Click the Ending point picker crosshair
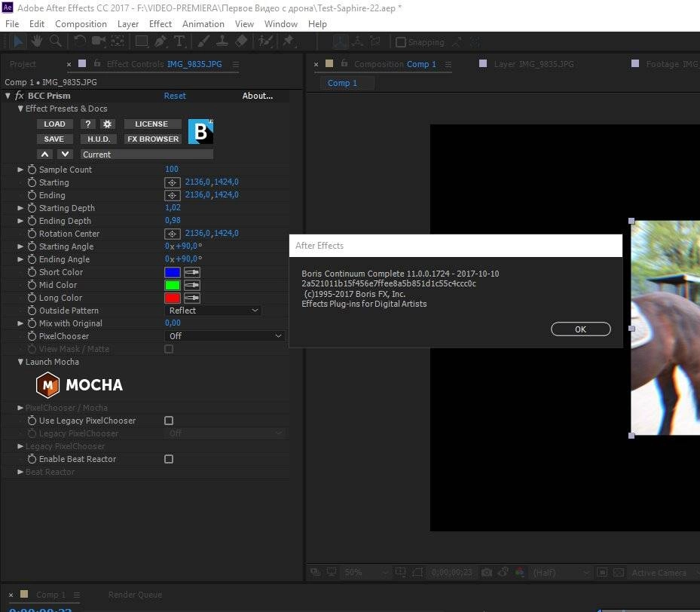Screen dimensions: 700x612 click(173, 195)
